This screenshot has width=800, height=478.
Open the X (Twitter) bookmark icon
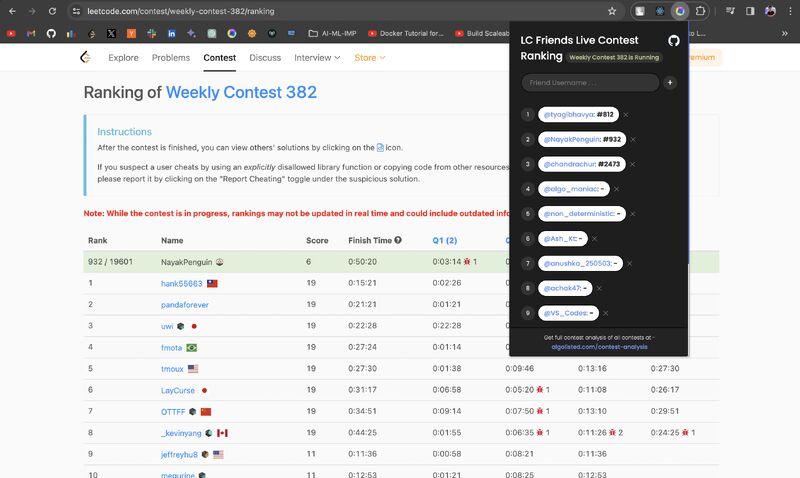coord(111,34)
